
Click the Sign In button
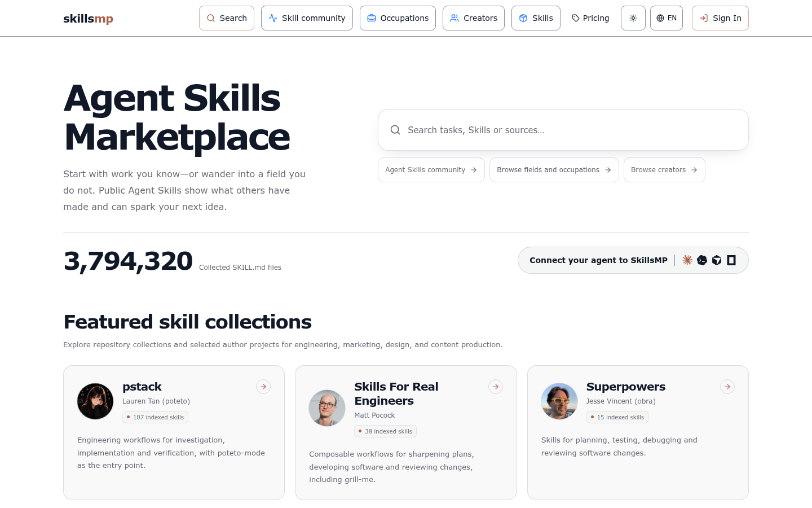point(720,18)
